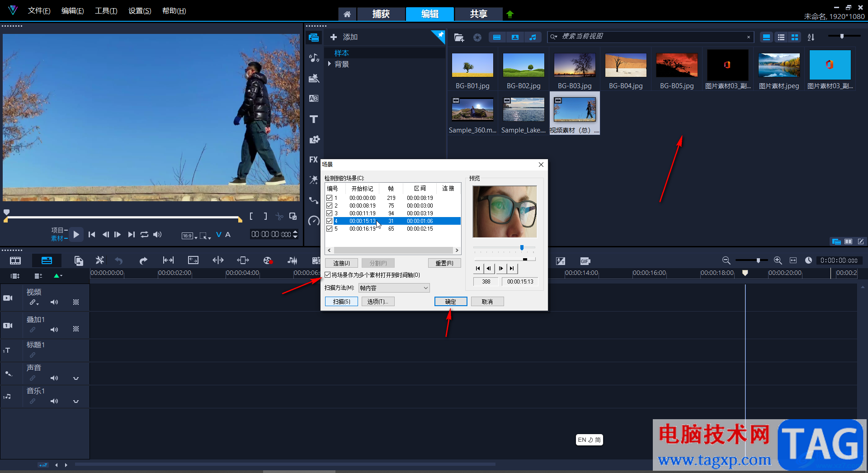Expand the 背景 tree folder
This screenshot has height=473, width=868.
click(330, 64)
